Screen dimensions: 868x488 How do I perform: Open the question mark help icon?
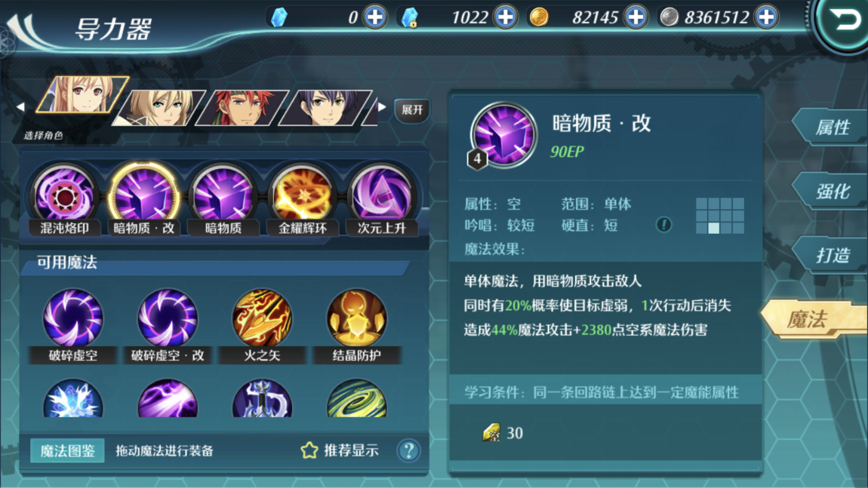coord(408,450)
